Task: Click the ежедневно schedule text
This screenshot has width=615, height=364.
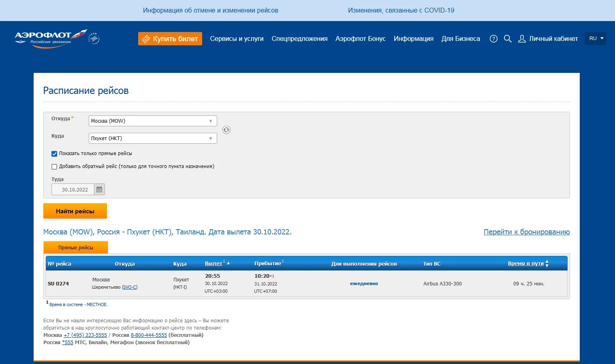Action: pyautogui.click(x=364, y=284)
